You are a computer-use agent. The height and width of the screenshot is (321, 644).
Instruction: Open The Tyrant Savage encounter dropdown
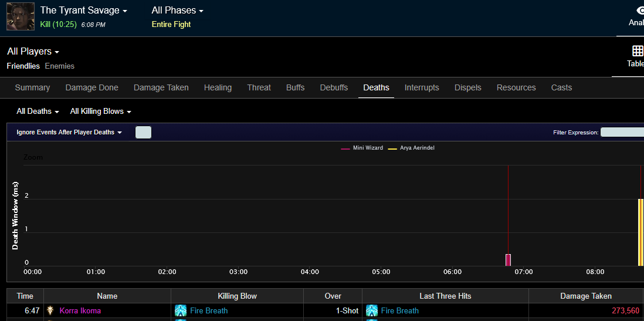tap(84, 11)
